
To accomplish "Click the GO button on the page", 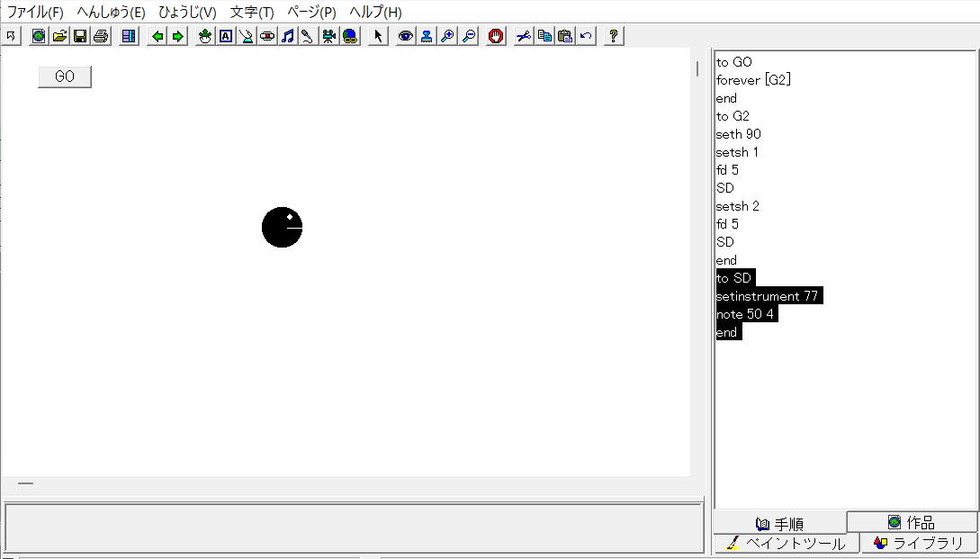I will [x=65, y=77].
